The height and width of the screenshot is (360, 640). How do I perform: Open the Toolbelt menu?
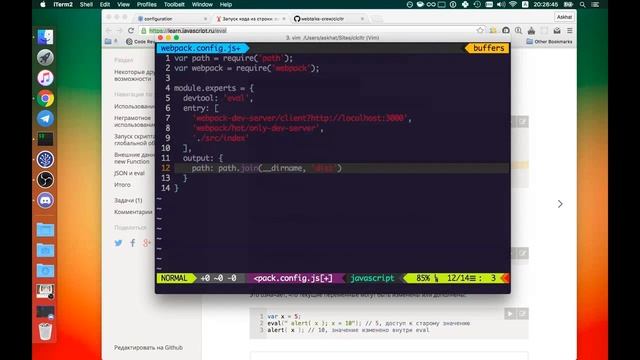174,4
